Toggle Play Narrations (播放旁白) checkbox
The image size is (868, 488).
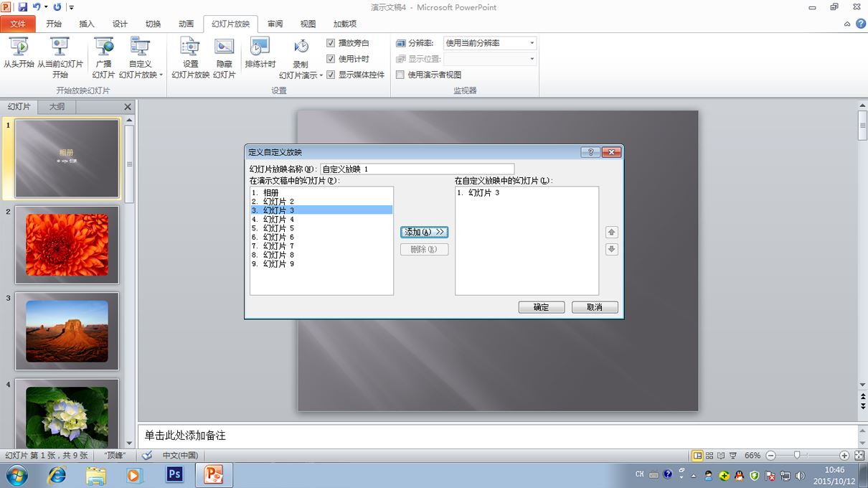click(x=331, y=43)
